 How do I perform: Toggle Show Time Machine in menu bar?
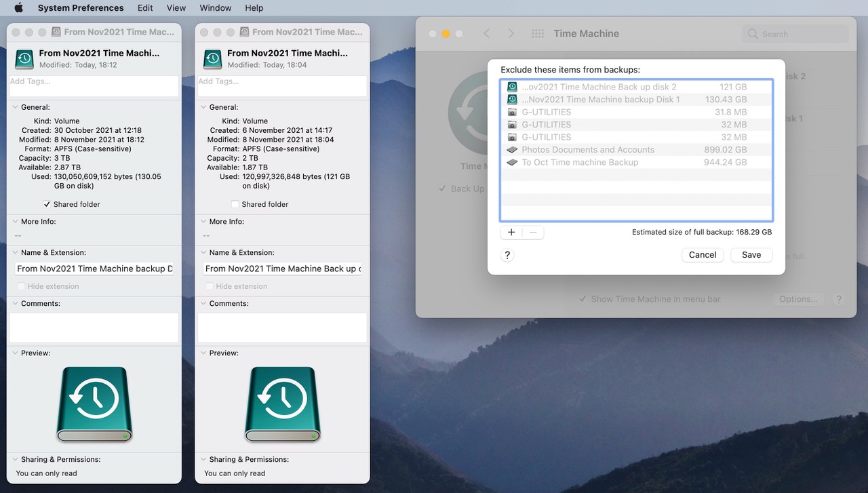583,299
